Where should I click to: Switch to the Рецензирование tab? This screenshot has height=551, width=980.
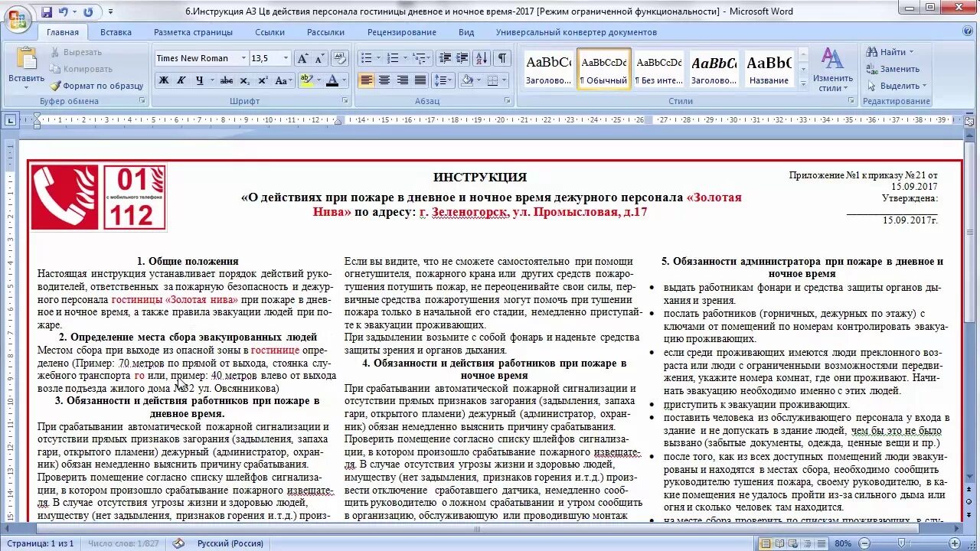coord(402,32)
